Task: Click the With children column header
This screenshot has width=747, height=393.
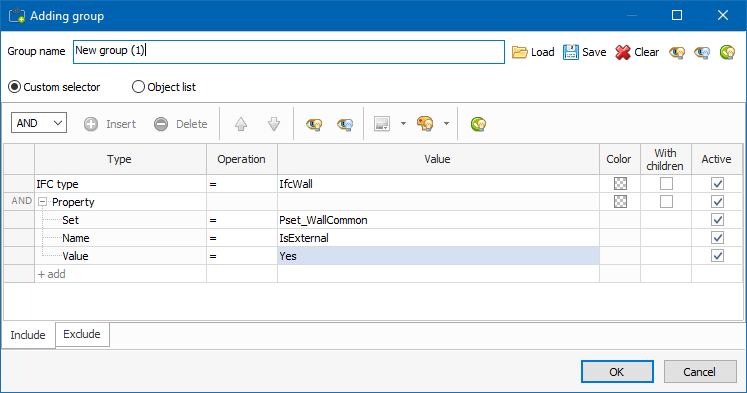Action: [x=666, y=159]
